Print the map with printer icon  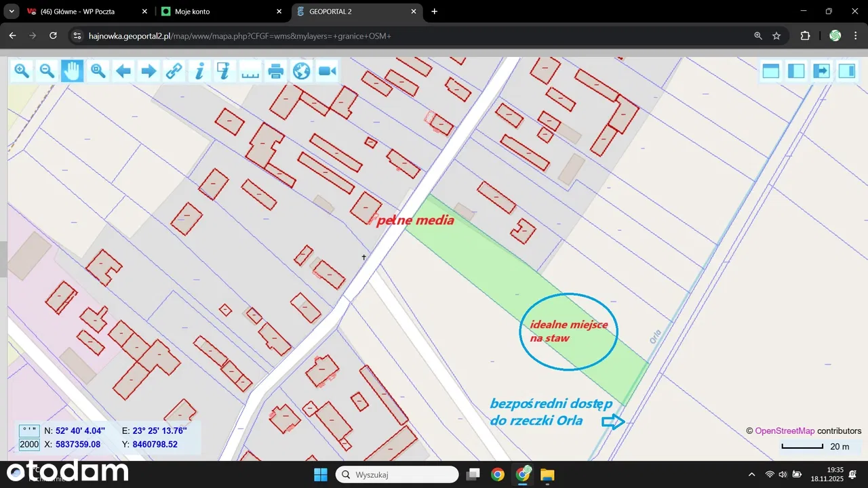[275, 71]
